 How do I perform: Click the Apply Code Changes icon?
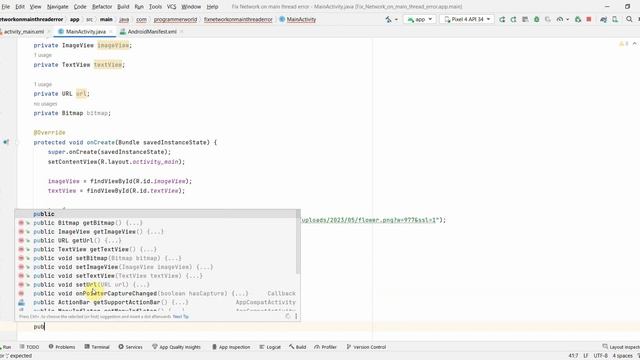pos(525,19)
